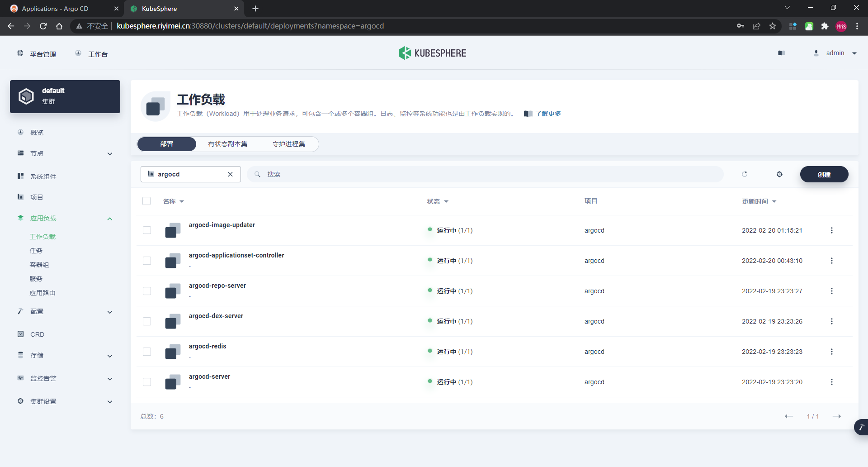This screenshot has width=868, height=467.
Task: Open platform management gear icon
Action: [20, 53]
